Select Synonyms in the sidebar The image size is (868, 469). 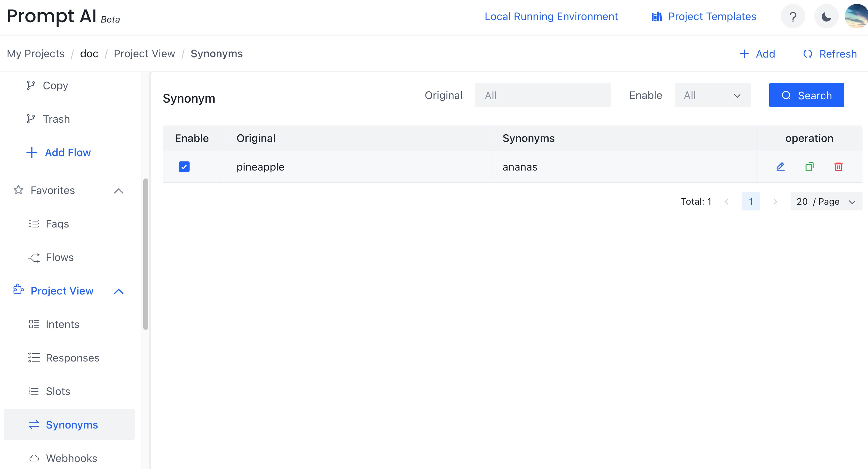click(x=69, y=425)
